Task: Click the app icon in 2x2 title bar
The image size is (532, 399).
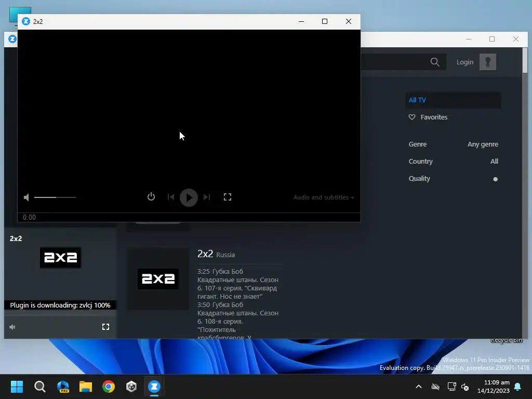Action: tap(26, 21)
